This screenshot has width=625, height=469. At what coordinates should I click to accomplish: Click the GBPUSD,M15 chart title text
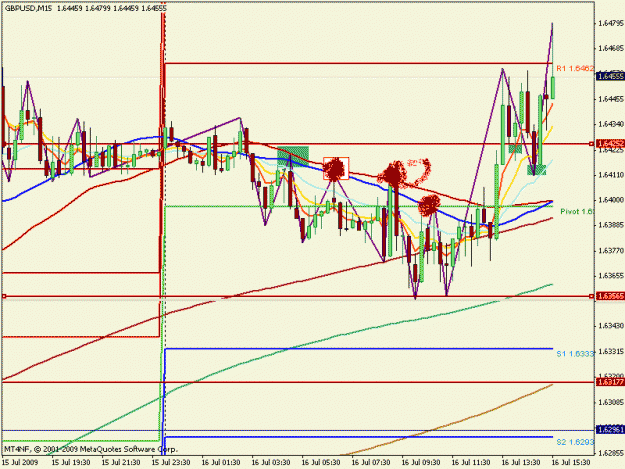(28, 8)
